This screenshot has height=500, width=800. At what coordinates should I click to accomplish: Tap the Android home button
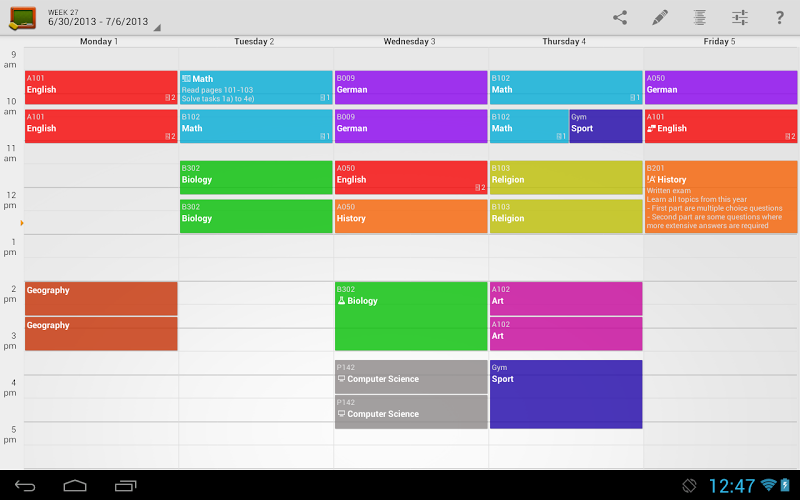coord(75,486)
